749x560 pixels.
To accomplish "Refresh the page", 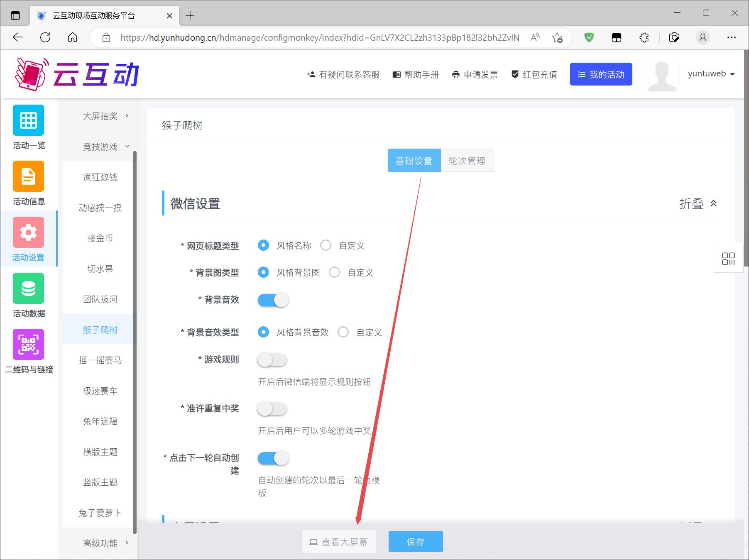I will (x=45, y=37).
